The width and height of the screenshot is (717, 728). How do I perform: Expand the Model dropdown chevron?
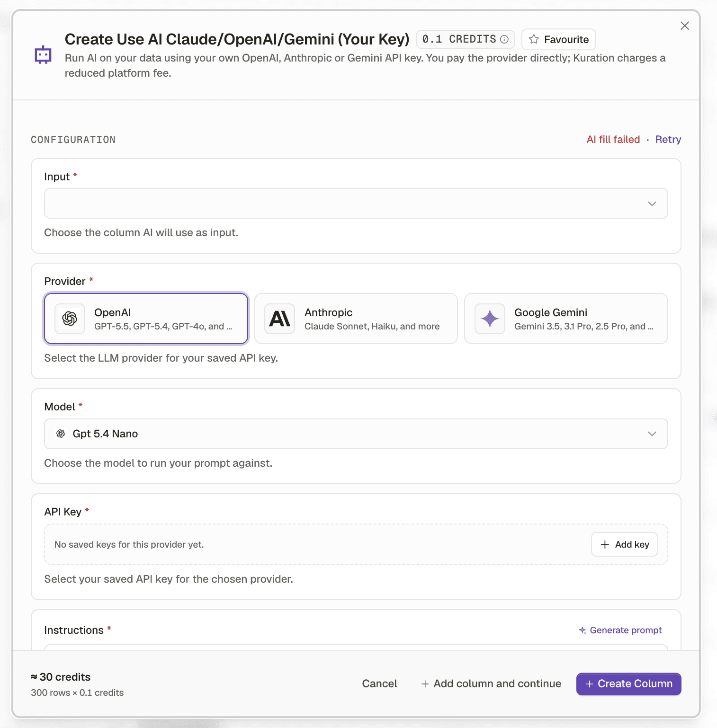[x=652, y=434]
